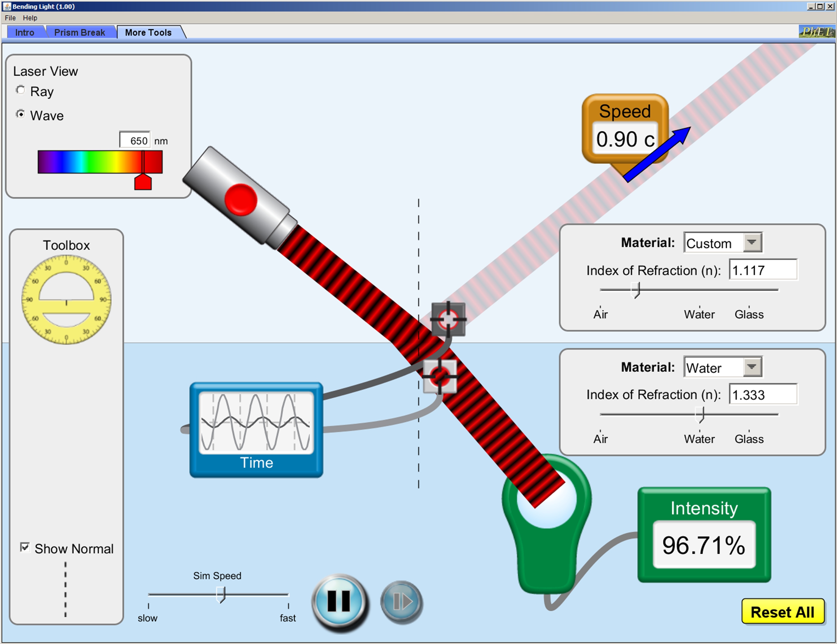Image resolution: width=837 pixels, height=644 pixels.
Task: Click the 650 nm wavelength field
Action: (135, 141)
